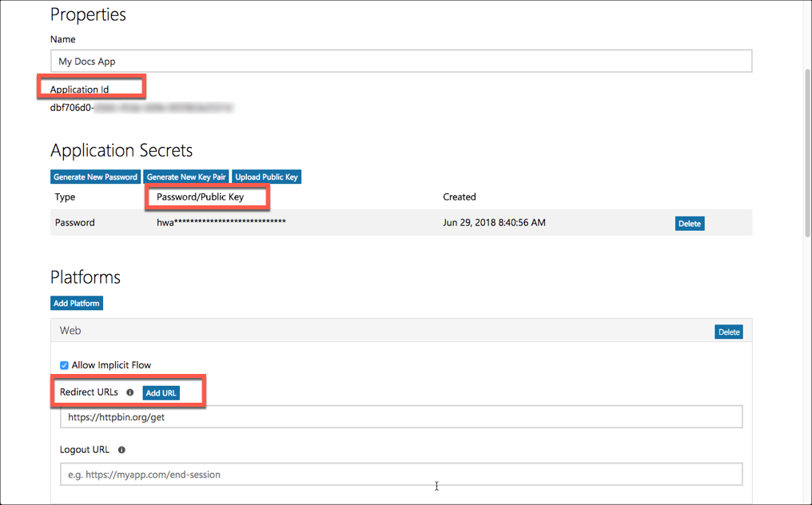
Task: Click the Jun 29 2018 created timestamp
Action: [x=493, y=223]
